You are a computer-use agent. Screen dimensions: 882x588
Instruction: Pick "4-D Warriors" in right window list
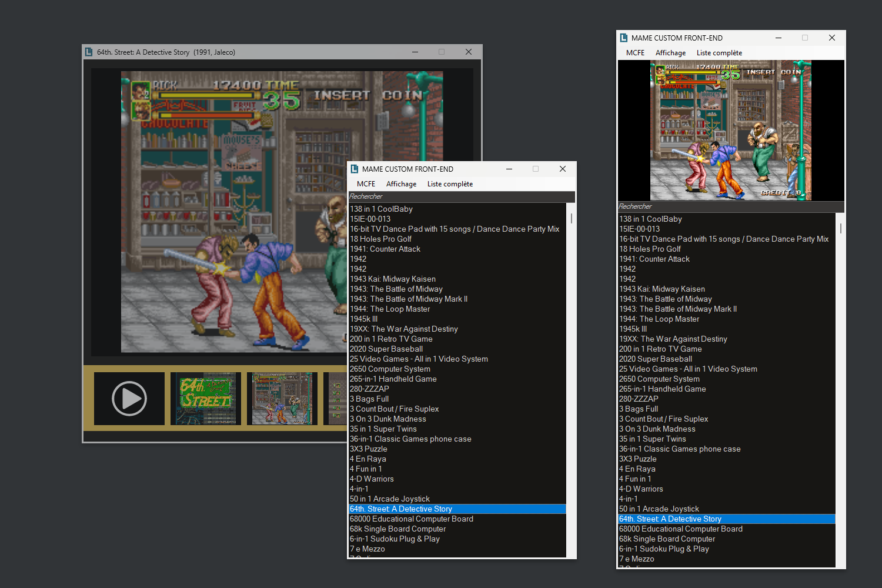click(x=726, y=489)
